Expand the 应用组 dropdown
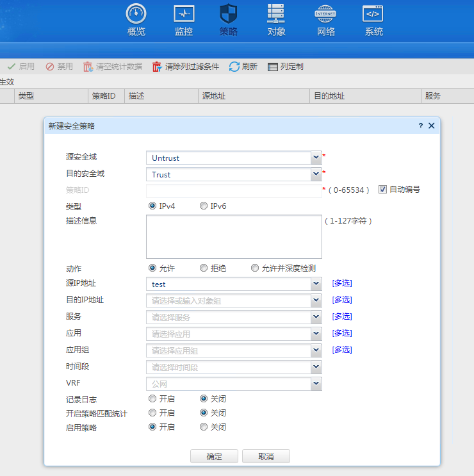474x476 pixels. [316, 350]
